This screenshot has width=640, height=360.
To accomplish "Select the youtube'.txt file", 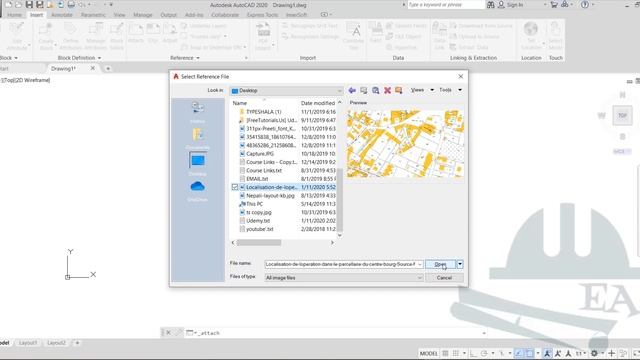I will (260, 229).
